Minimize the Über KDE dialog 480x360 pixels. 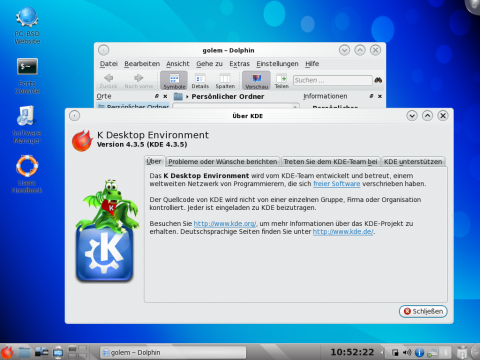(x=412, y=116)
